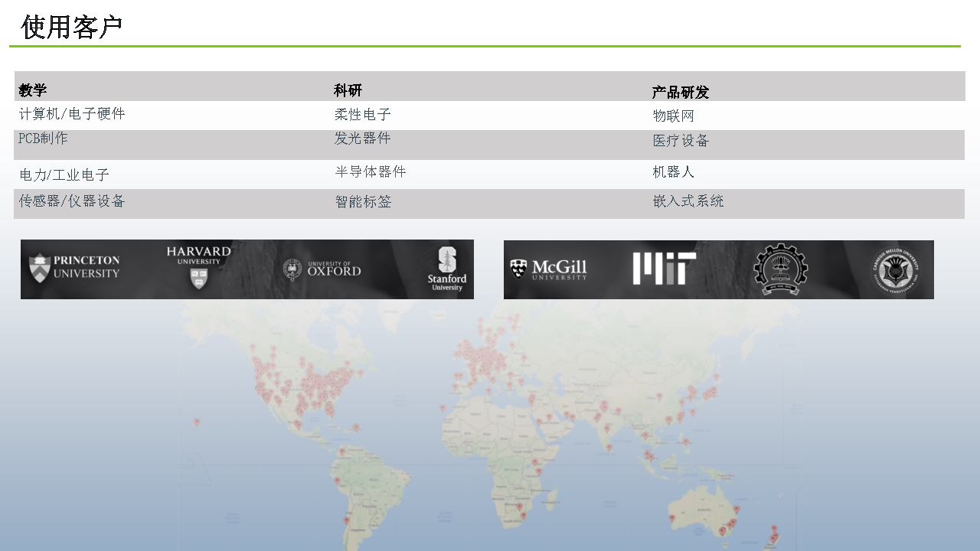Image resolution: width=980 pixels, height=551 pixels.
Task: Click the 计算机/电子硬件 table cell
Action: 72,114
